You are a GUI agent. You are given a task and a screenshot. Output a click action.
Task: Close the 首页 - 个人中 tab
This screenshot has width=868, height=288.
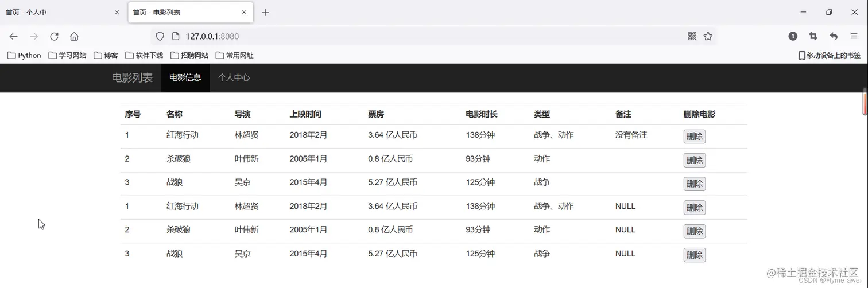(x=117, y=12)
